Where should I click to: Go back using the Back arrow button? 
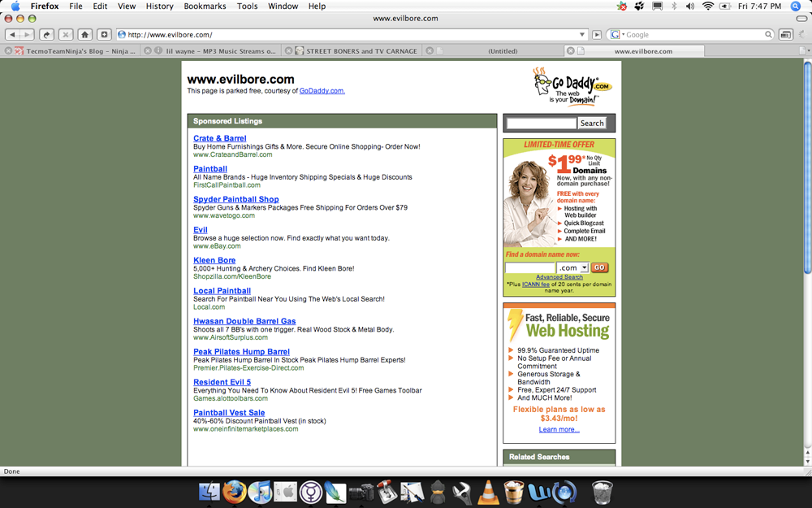click(x=12, y=35)
